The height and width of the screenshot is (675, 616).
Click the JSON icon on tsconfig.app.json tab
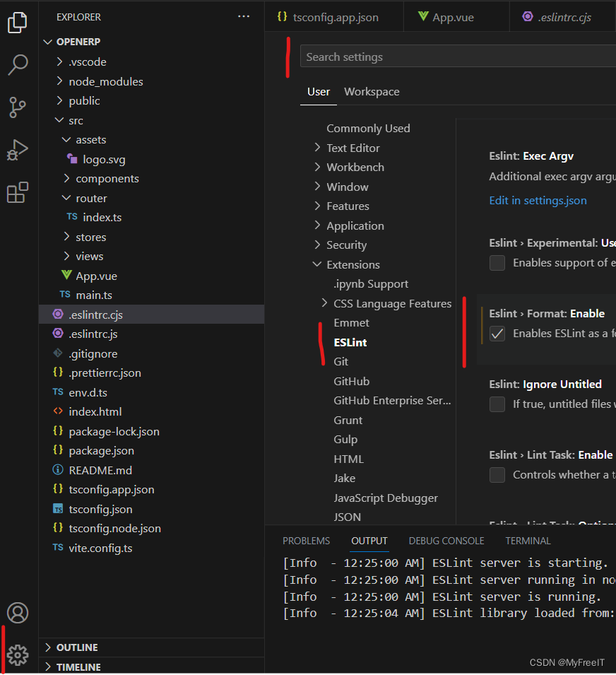[282, 16]
